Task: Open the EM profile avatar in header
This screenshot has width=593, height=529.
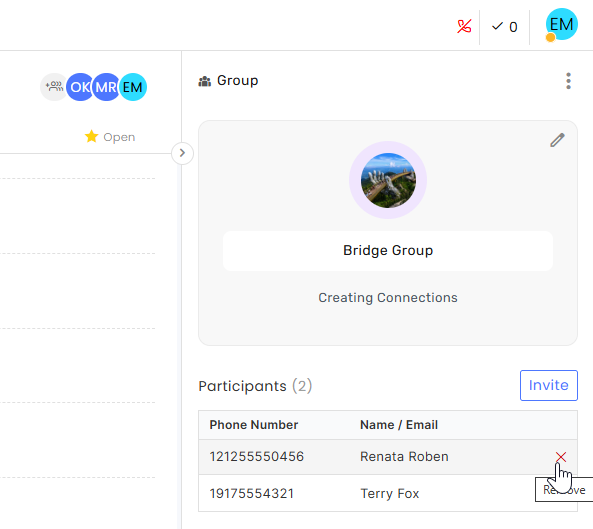Action: (561, 25)
